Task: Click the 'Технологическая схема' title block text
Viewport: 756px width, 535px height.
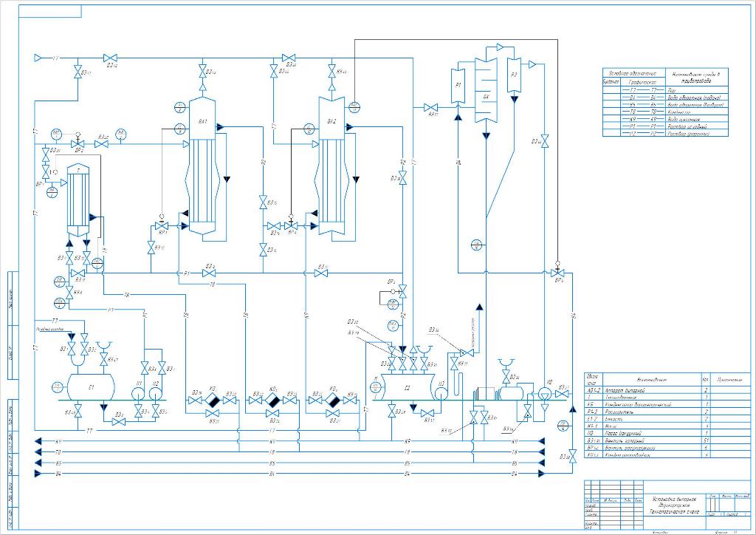Action: [x=675, y=511]
